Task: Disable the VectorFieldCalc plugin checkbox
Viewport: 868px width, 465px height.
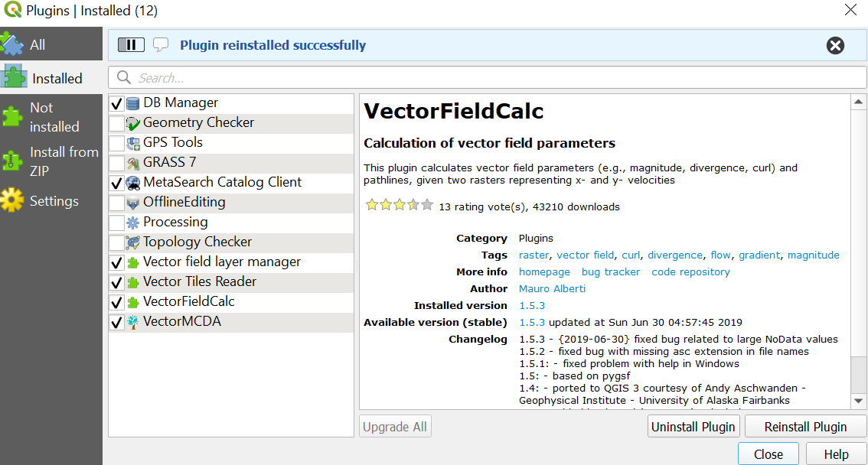Action: tap(117, 302)
